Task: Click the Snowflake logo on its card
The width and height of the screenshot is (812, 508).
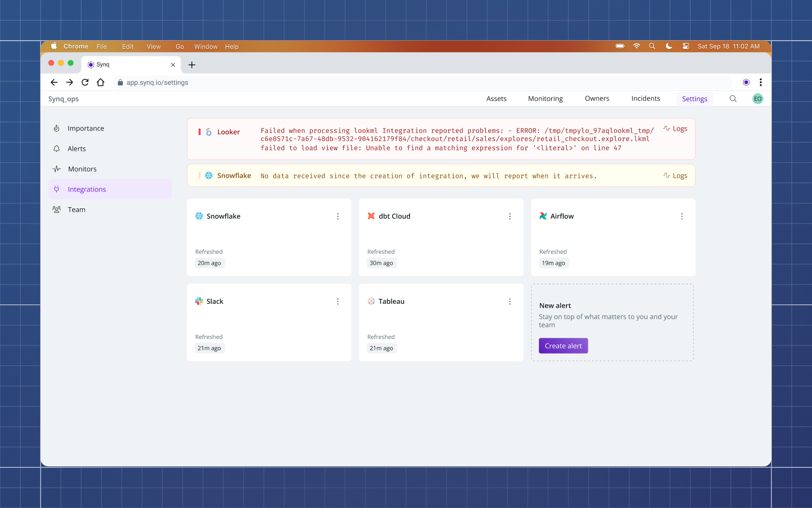Action: point(199,216)
